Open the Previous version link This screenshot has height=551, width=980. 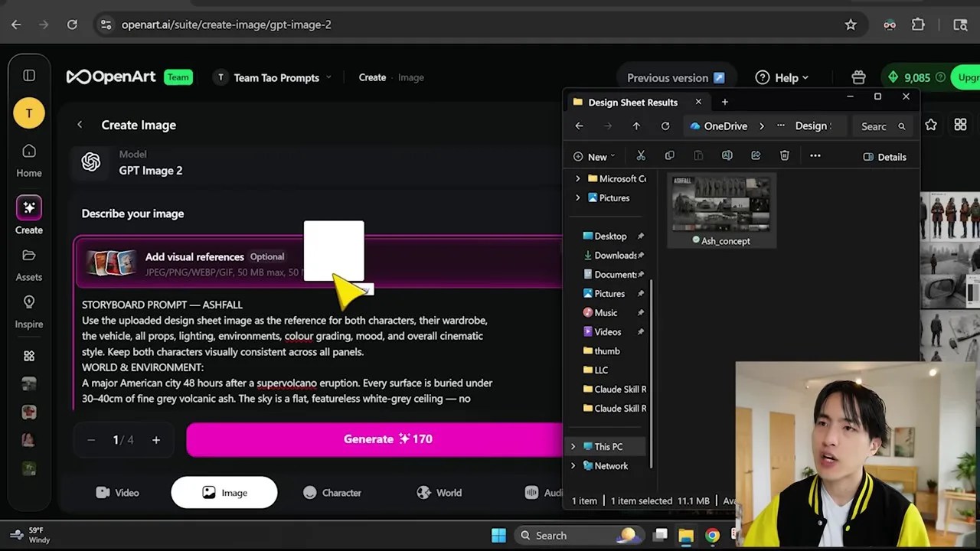pyautogui.click(x=675, y=77)
